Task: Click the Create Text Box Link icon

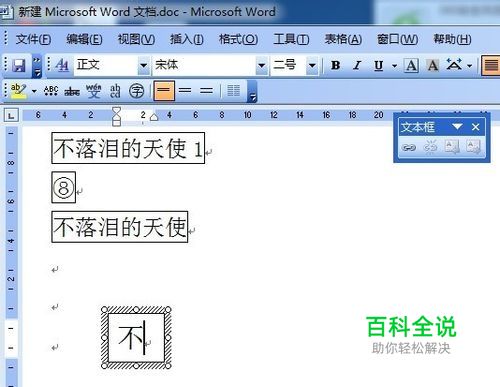Action: (x=409, y=147)
